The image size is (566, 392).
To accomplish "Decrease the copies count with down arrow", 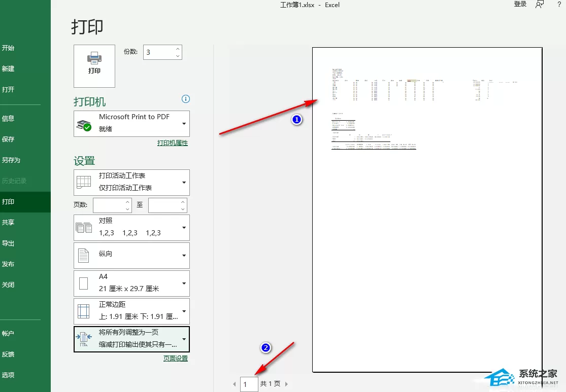I will (x=178, y=56).
